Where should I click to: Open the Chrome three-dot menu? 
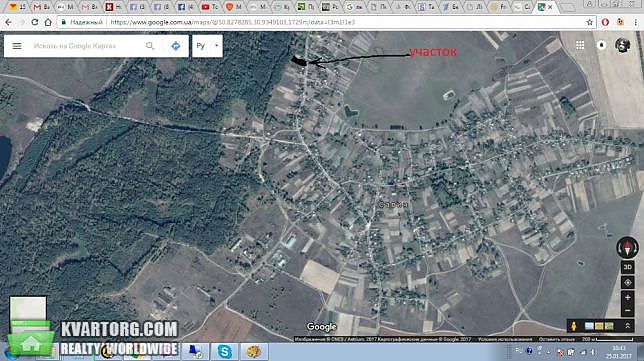tap(635, 22)
